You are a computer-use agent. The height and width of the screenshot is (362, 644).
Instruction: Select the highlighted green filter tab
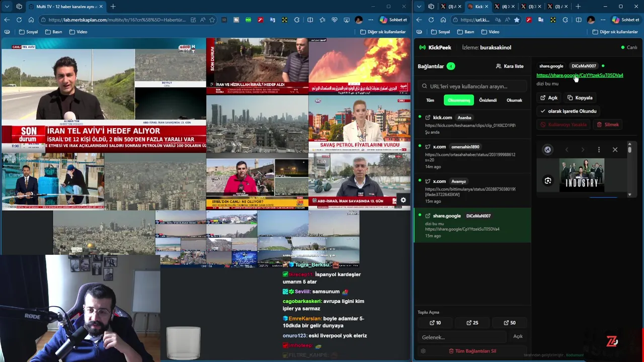point(458,100)
